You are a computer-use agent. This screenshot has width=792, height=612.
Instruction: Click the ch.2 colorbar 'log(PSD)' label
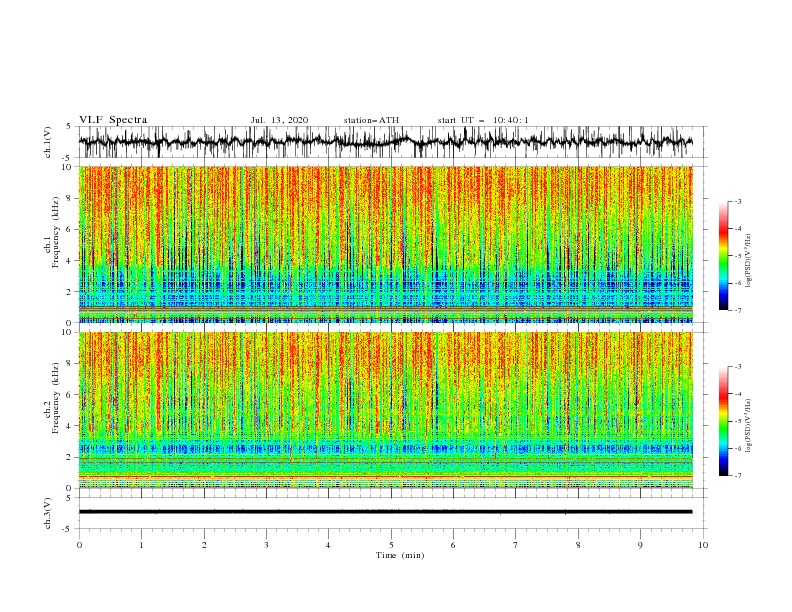(748, 426)
